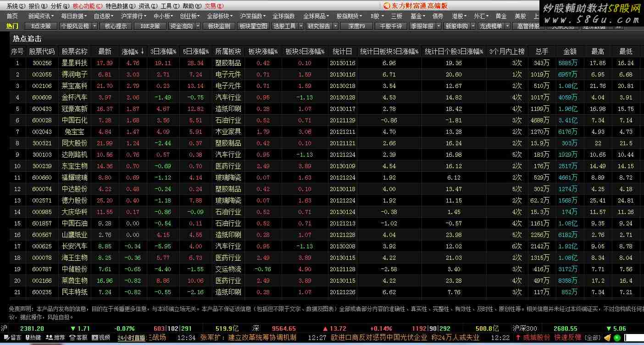The width and height of the screenshot is (644, 345).
Task: Click the search input field in status bar
Action: [x=633, y=338]
